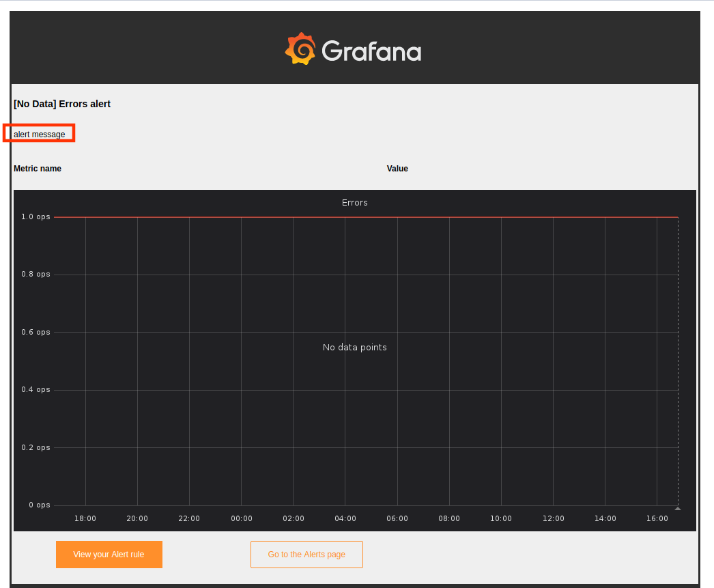Click the 0.6 ops y-axis label

(x=35, y=332)
